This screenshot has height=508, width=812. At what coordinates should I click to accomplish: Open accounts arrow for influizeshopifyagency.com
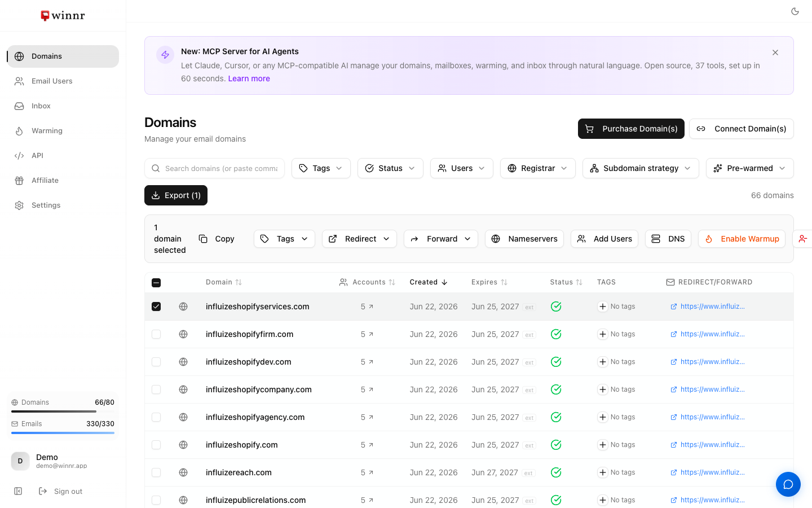pos(371,417)
